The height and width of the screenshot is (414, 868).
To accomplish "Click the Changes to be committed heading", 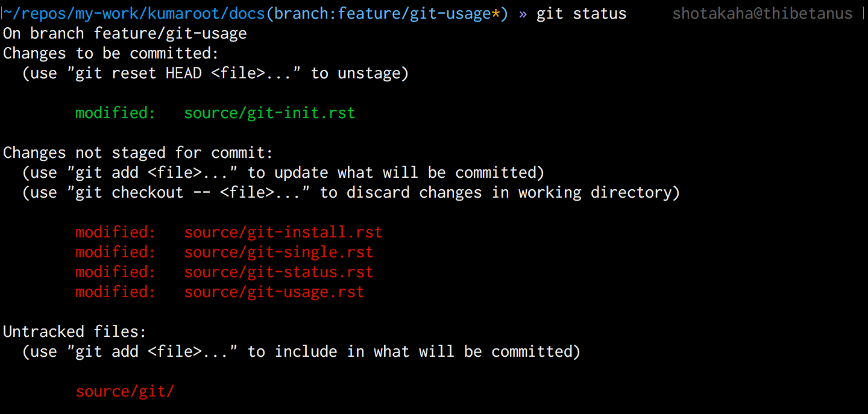I will click(111, 54).
